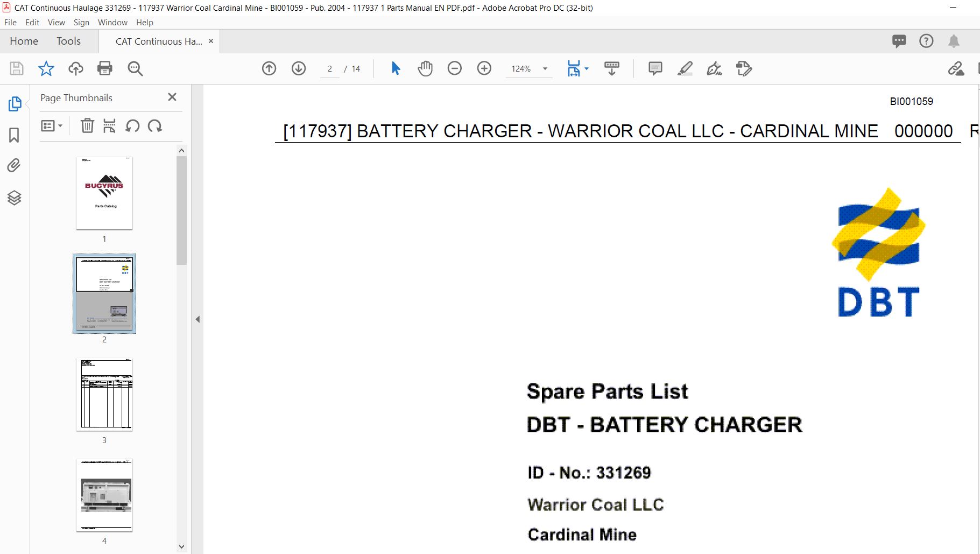Minimize the Acrobat window
Screen dimensions: 980x554
point(953,8)
